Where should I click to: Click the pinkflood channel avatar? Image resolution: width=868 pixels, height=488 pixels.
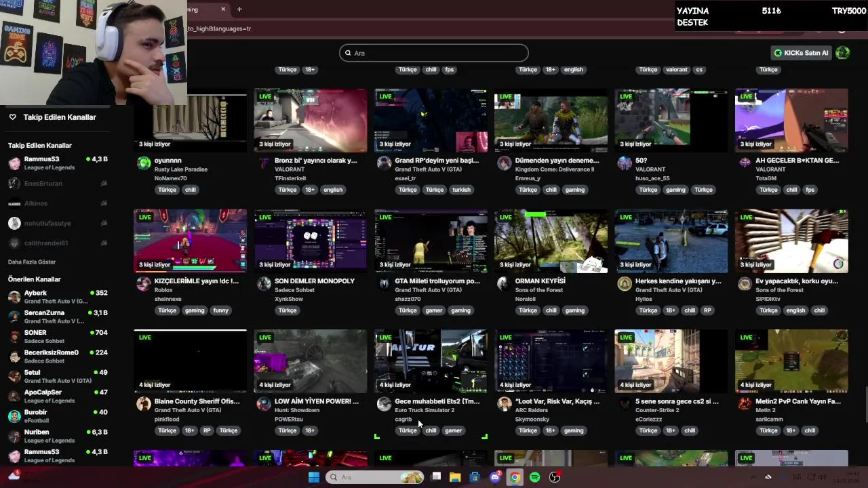[144, 404]
